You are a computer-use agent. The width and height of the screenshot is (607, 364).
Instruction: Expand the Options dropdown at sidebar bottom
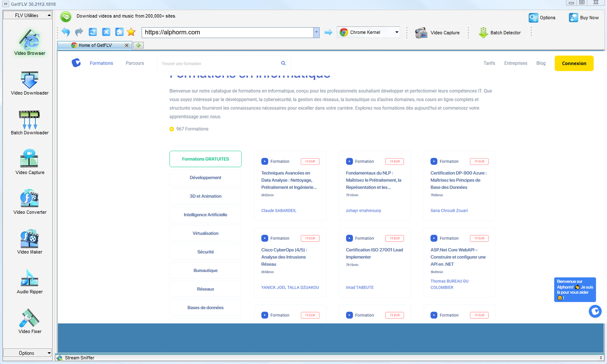[27, 353]
